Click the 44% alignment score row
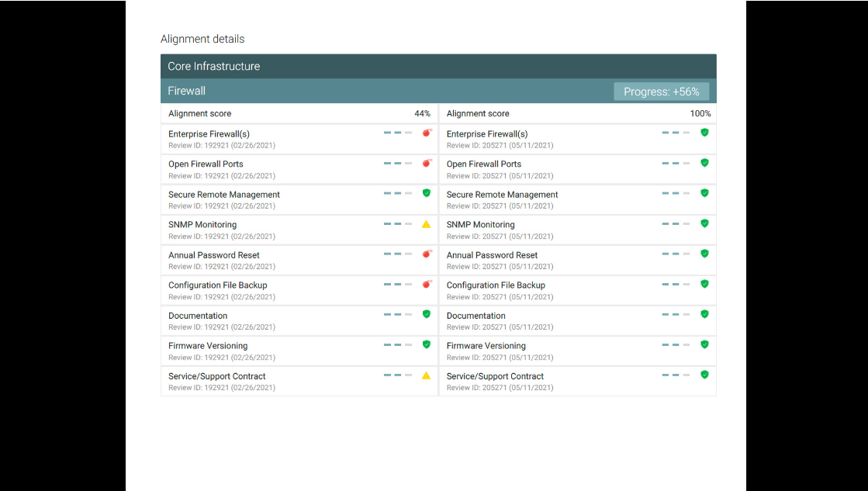Image resolution: width=868 pixels, height=491 pixels. pos(299,114)
